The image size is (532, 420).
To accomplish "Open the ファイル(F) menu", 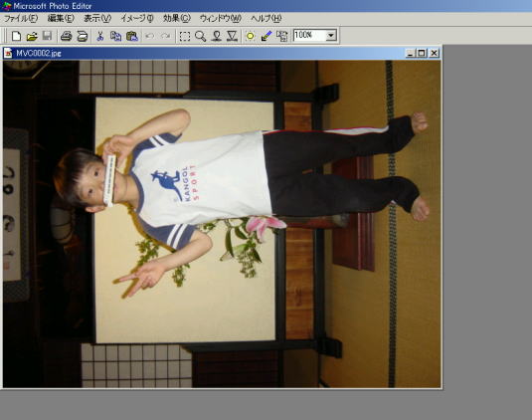I will [21, 18].
